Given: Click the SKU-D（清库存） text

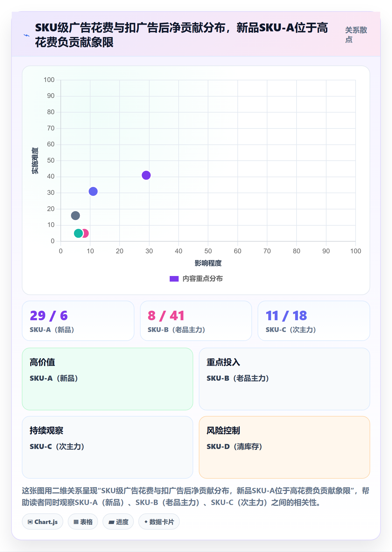Looking at the screenshot, I should tap(234, 446).
